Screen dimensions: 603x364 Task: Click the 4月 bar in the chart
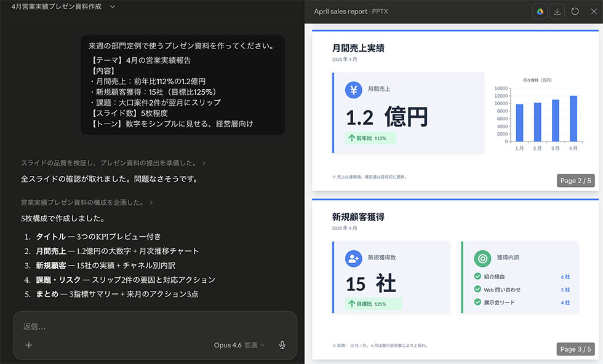573,119
